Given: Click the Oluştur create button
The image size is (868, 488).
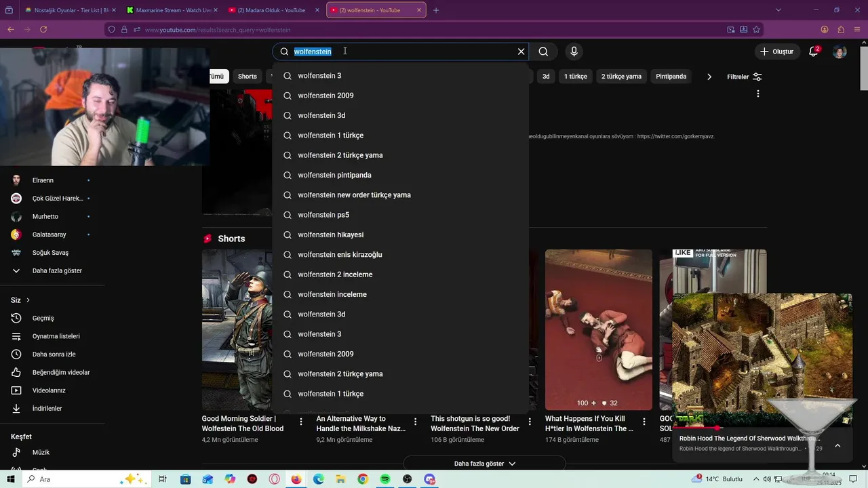Looking at the screenshot, I should coord(777,52).
